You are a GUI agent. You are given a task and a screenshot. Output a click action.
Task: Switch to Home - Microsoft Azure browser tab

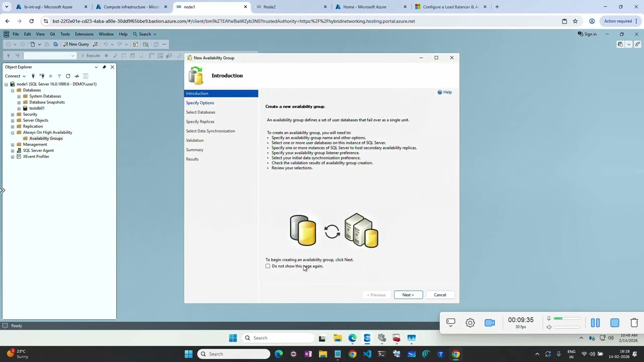(x=372, y=7)
